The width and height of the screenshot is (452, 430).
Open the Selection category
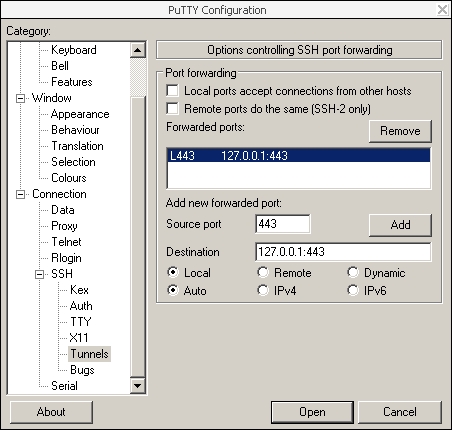(x=73, y=162)
